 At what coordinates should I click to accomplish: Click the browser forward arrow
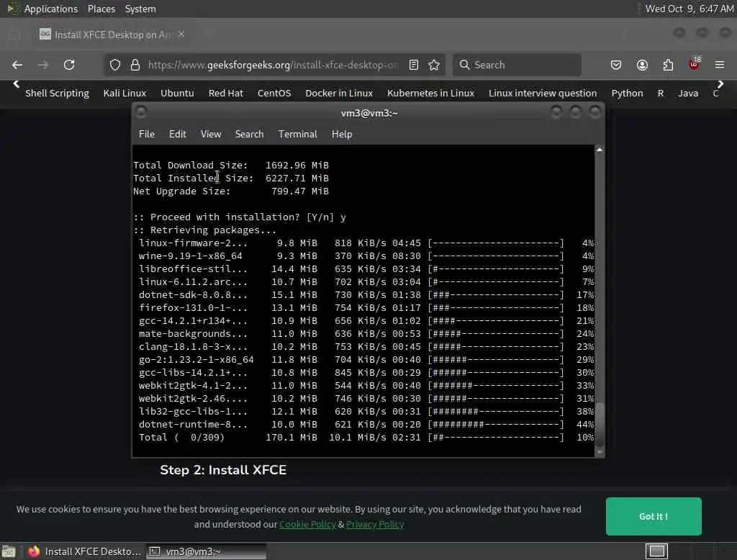click(43, 65)
